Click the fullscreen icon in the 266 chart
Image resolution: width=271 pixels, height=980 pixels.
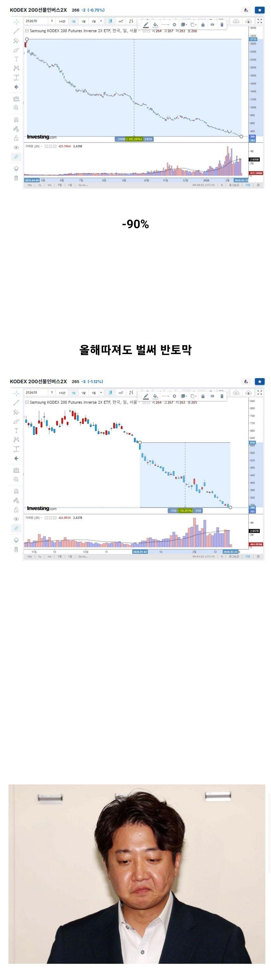(260, 21)
